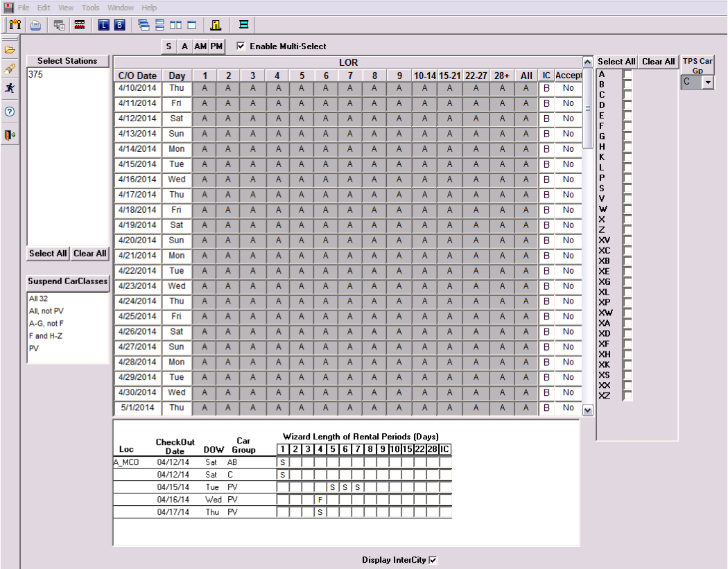The width and height of the screenshot is (728, 569).
Task: Click the 10-14 LOR column header
Action: (425, 76)
